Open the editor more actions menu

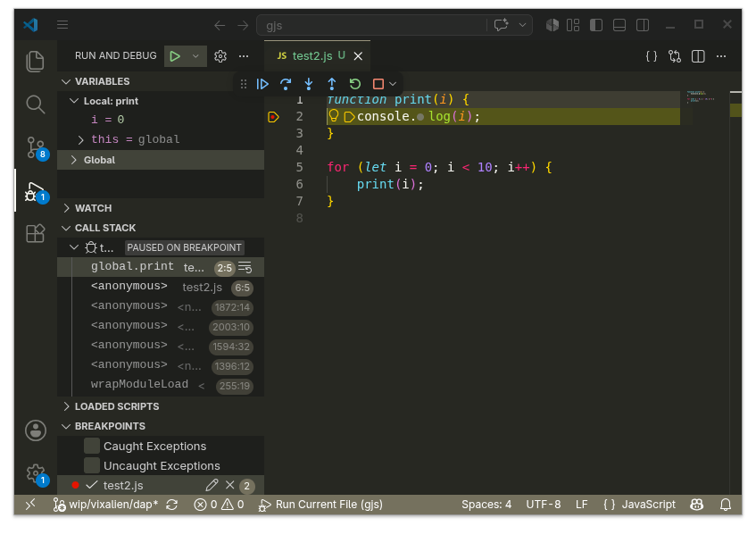[x=721, y=56]
